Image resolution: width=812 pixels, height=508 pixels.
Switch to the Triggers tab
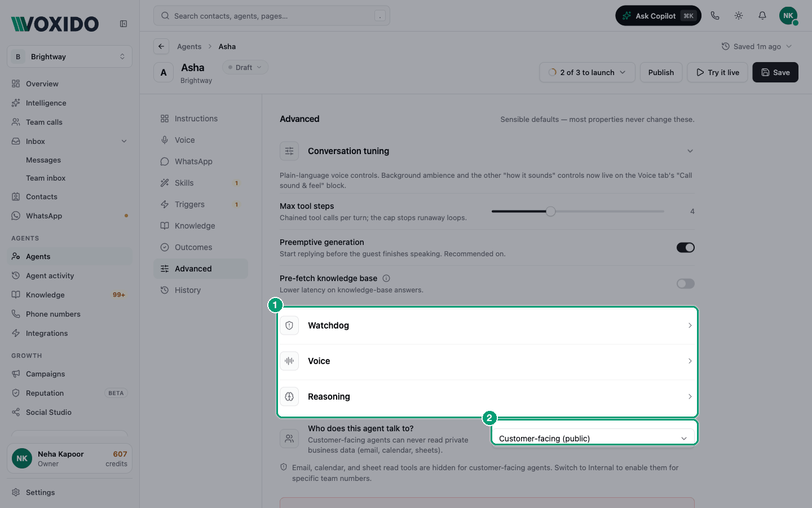point(201,204)
